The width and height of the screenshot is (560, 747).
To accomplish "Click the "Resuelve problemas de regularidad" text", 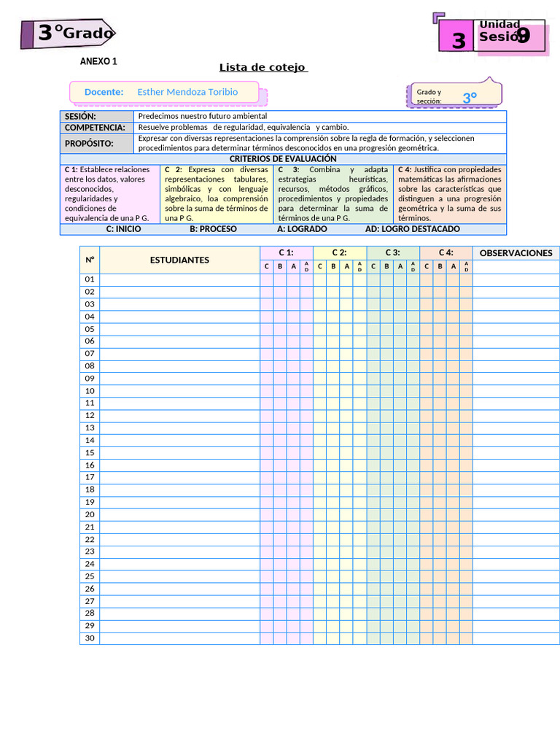I will coord(244,128).
